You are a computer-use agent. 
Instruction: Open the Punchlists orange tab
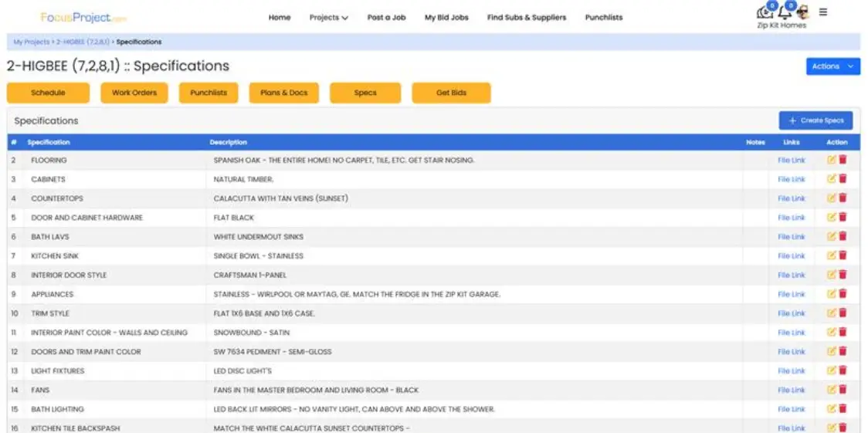click(209, 93)
